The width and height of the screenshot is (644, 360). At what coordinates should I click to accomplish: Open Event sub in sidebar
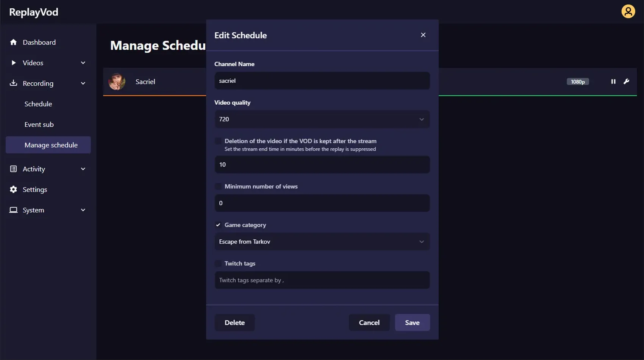pyautogui.click(x=39, y=124)
